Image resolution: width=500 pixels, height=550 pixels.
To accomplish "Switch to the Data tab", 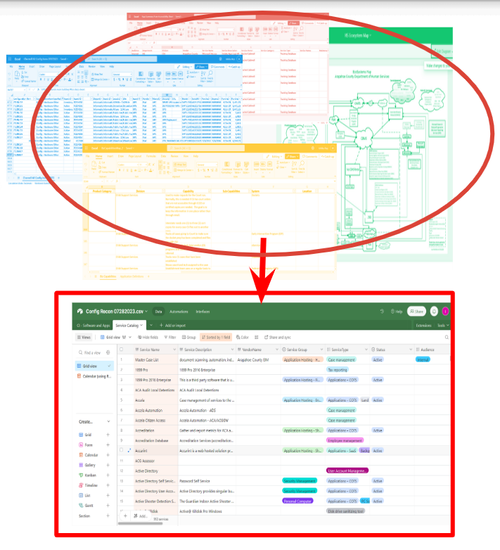I will click(x=159, y=311).
